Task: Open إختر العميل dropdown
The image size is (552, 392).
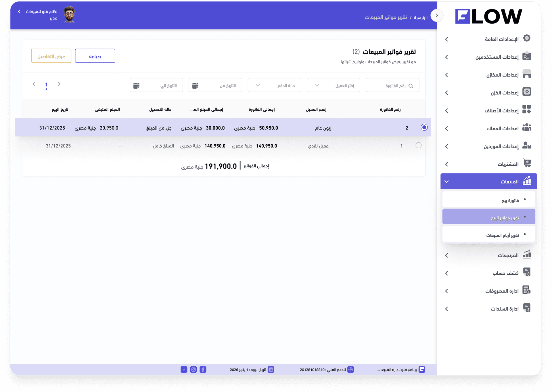Action: point(333,85)
